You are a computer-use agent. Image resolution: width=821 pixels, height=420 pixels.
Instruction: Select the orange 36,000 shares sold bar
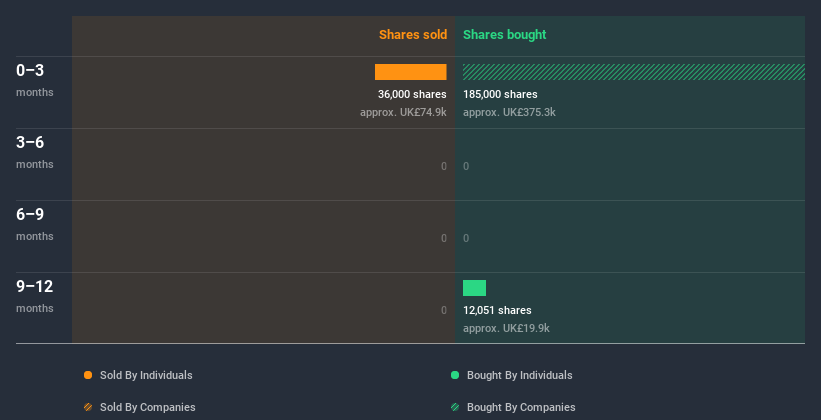(x=410, y=72)
